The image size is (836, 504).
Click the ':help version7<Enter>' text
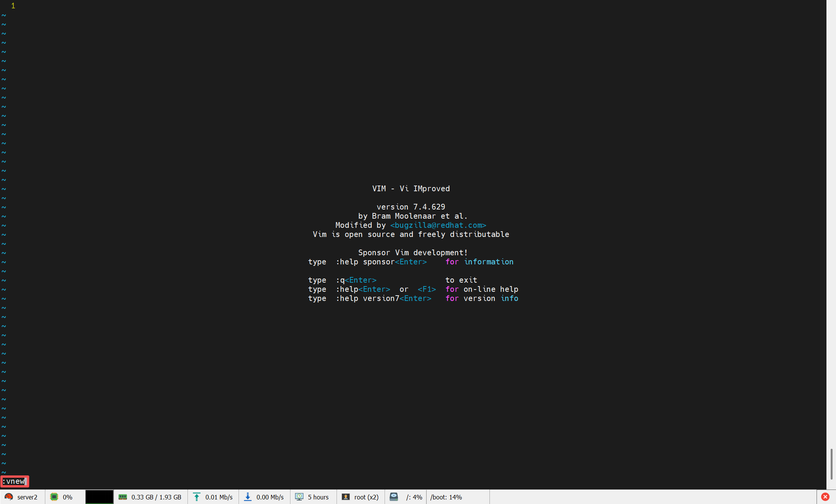(x=384, y=298)
